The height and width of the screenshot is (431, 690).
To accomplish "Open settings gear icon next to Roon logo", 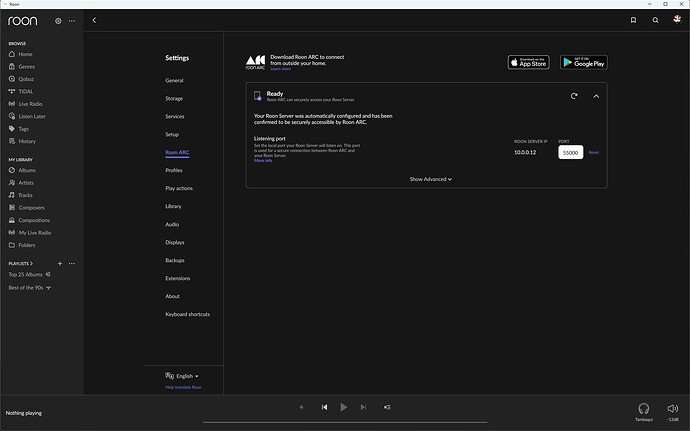I will click(58, 21).
